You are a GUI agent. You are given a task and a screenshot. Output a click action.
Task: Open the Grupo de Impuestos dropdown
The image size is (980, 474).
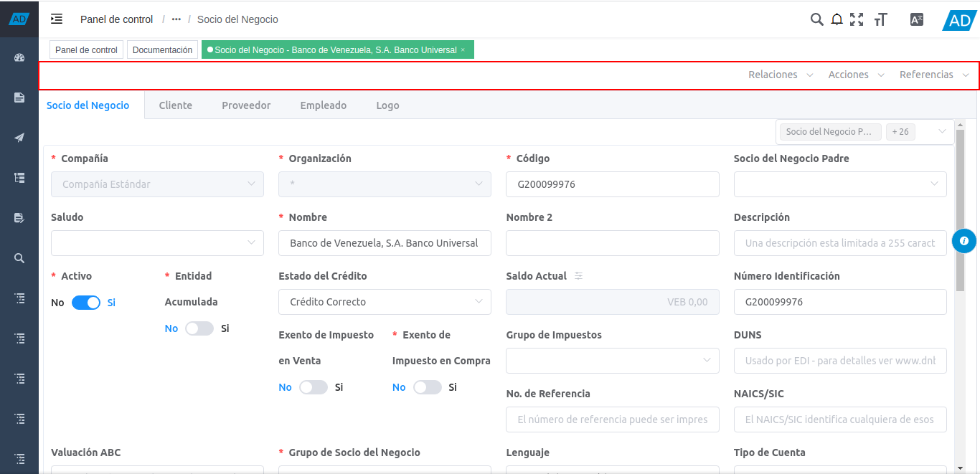point(612,361)
